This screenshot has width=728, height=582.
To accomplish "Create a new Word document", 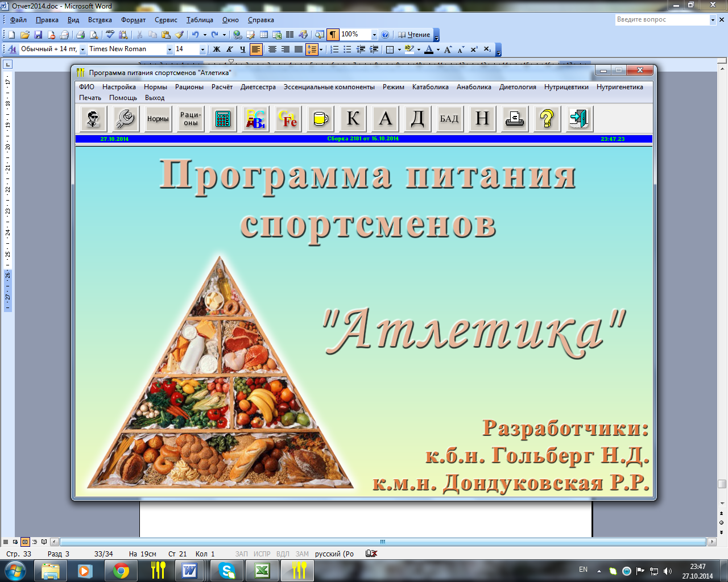I will click(x=11, y=35).
